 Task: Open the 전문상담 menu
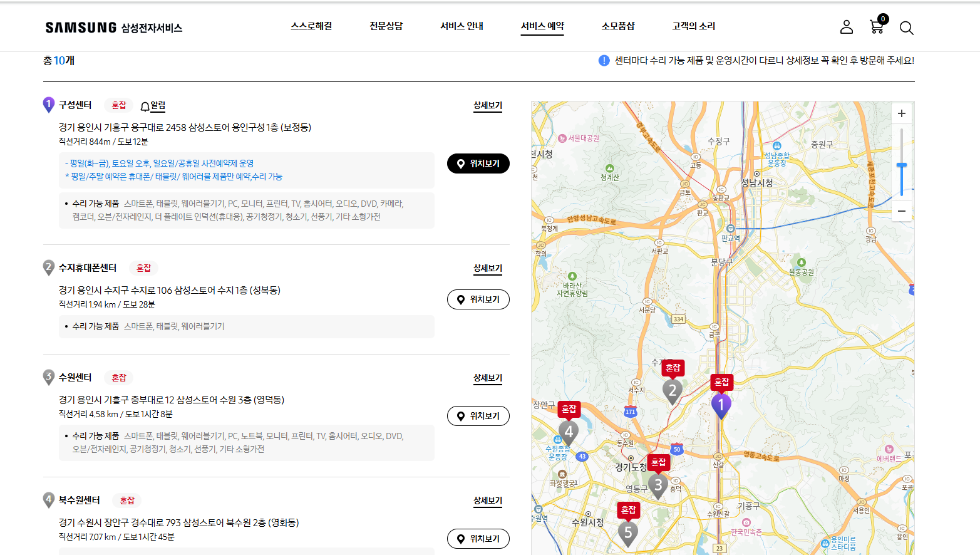click(x=386, y=26)
